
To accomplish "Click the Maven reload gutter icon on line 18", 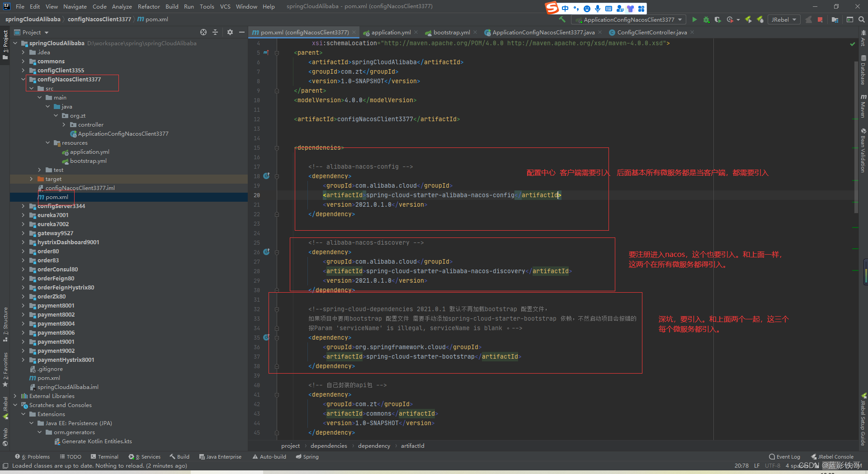I will [x=266, y=175].
